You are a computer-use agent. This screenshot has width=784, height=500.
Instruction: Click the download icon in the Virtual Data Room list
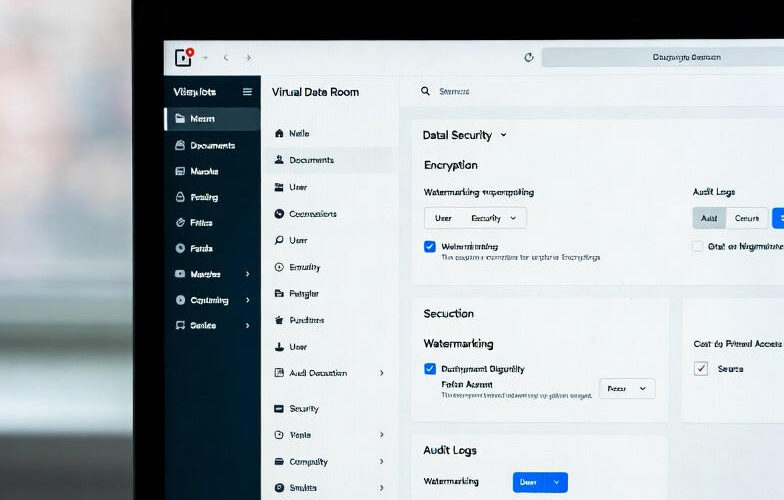pos(280,347)
